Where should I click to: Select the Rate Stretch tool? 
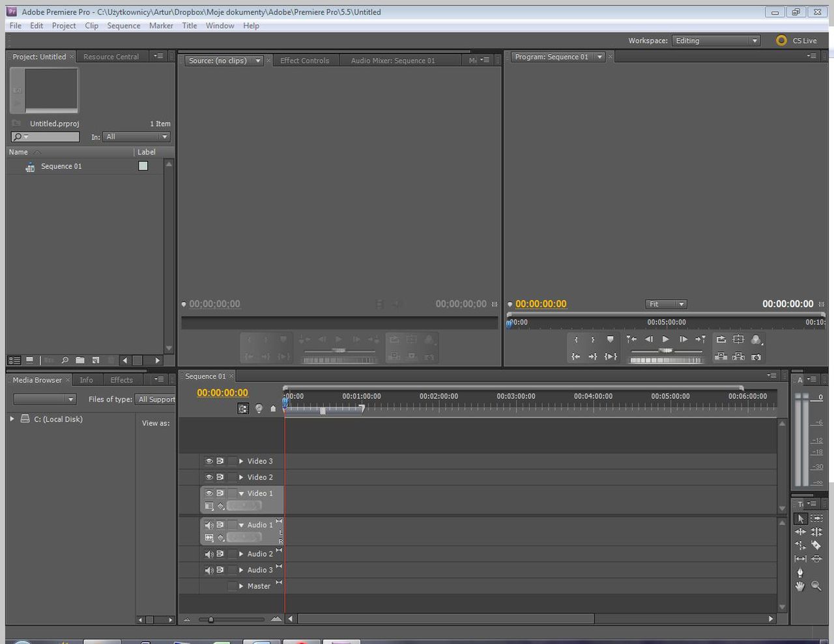(800, 546)
